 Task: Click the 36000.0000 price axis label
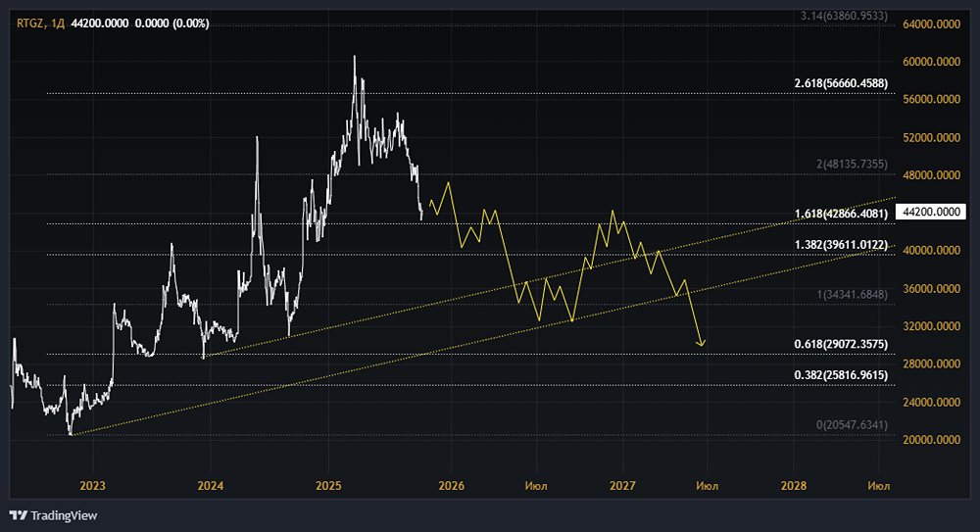(931, 289)
